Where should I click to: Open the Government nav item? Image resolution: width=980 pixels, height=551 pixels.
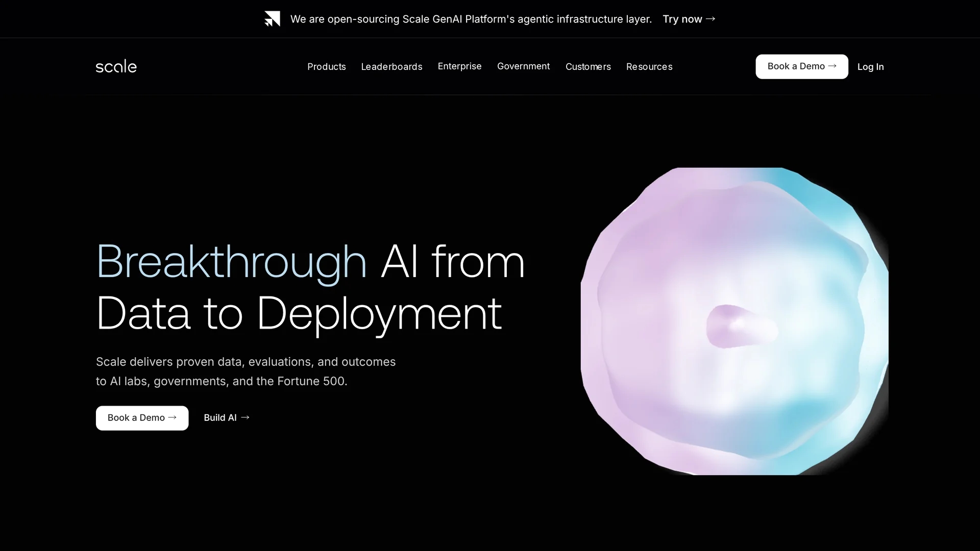tap(523, 66)
